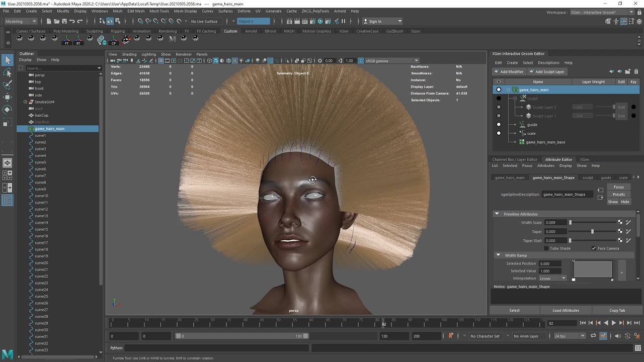Click the Load Attributes button

coord(566,310)
